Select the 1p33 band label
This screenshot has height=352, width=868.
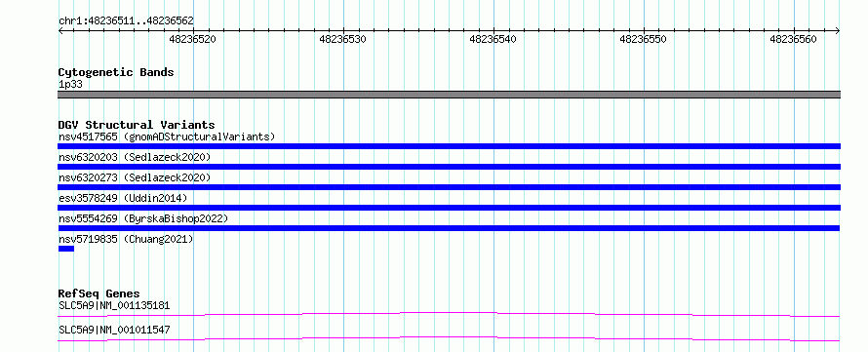(x=70, y=85)
